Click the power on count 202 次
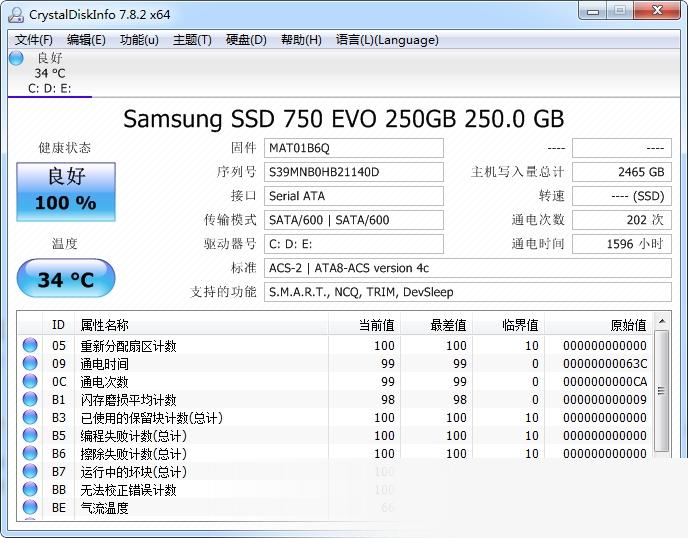 click(x=622, y=220)
